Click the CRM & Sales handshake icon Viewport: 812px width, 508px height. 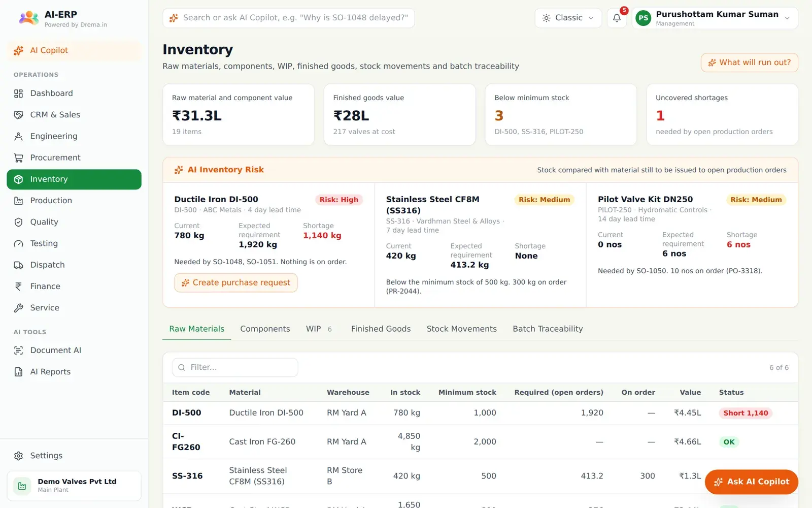point(19,115)
